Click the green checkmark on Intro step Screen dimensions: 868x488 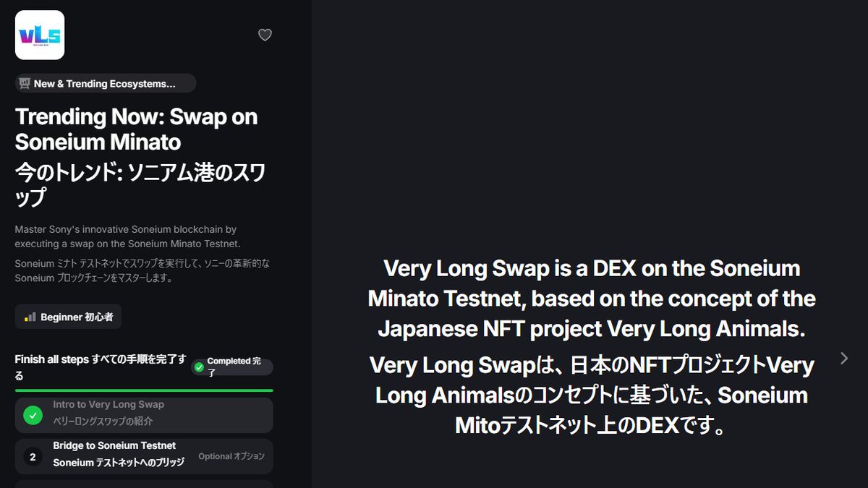(x=33, y=415)
